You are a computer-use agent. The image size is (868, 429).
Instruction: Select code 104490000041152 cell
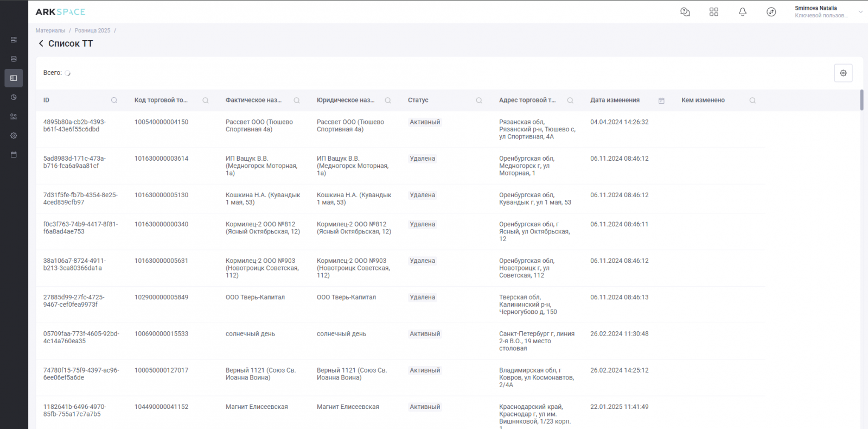coord(161,407)
